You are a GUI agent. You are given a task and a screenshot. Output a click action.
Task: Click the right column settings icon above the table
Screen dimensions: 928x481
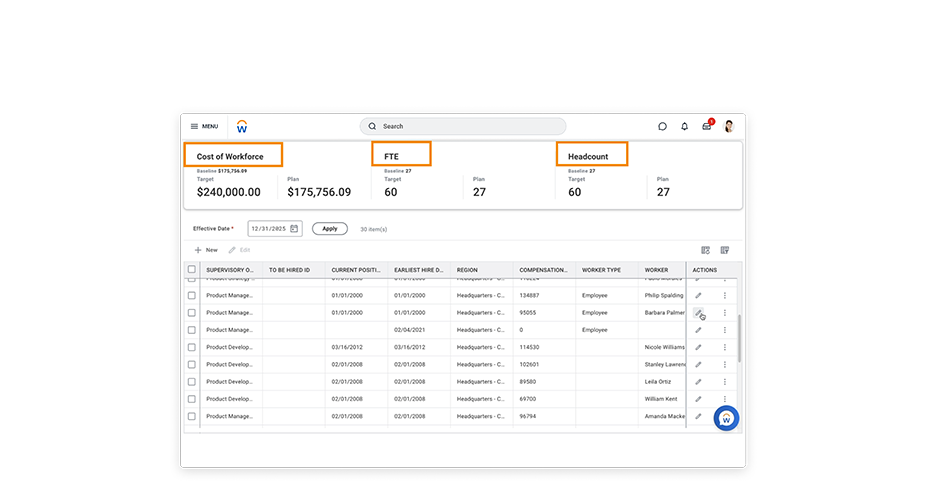[x=725, y=250]
